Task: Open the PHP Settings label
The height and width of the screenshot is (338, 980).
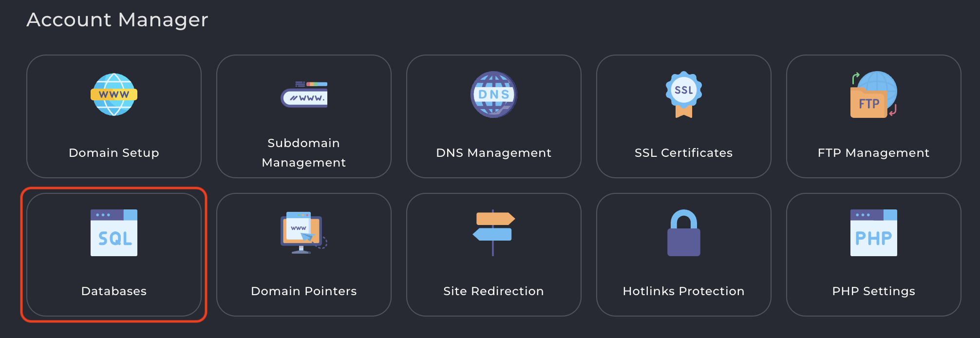Action: [874, 291]
